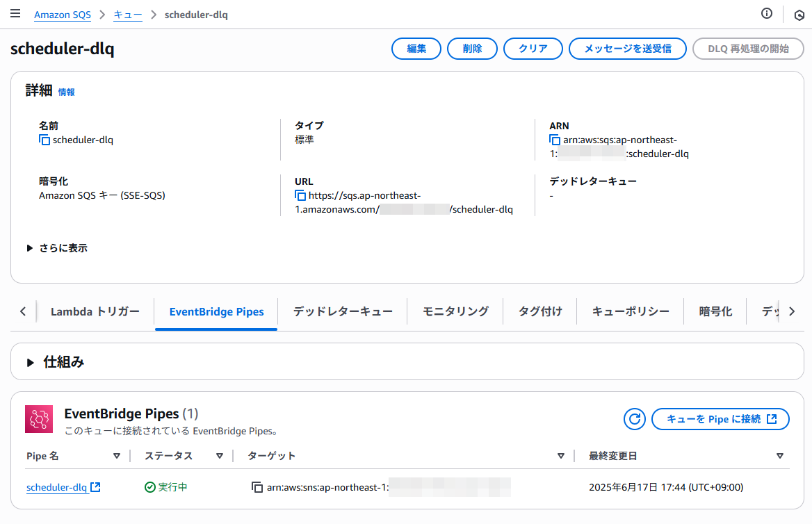Image resolution: width=812 pixels, height=524 pixels.
Task: Click the 実行中 status text
Action: pos(172,487)
